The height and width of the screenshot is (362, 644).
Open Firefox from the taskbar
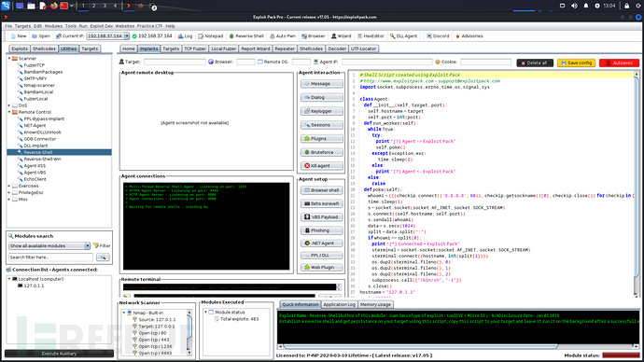(54, 6)
